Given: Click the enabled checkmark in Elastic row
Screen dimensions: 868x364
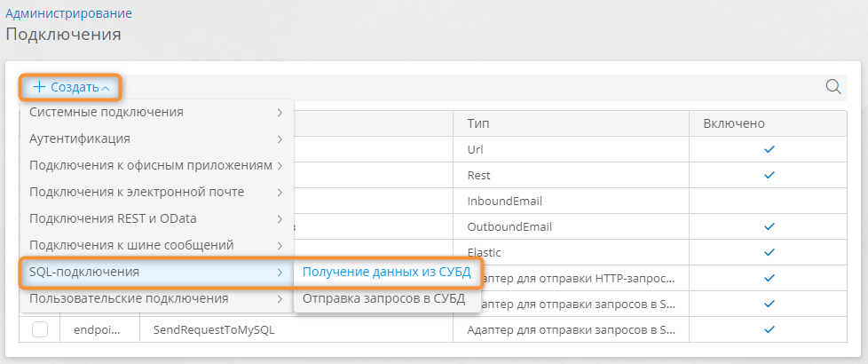Looking at the screenshot, I should tap(769, 252).
